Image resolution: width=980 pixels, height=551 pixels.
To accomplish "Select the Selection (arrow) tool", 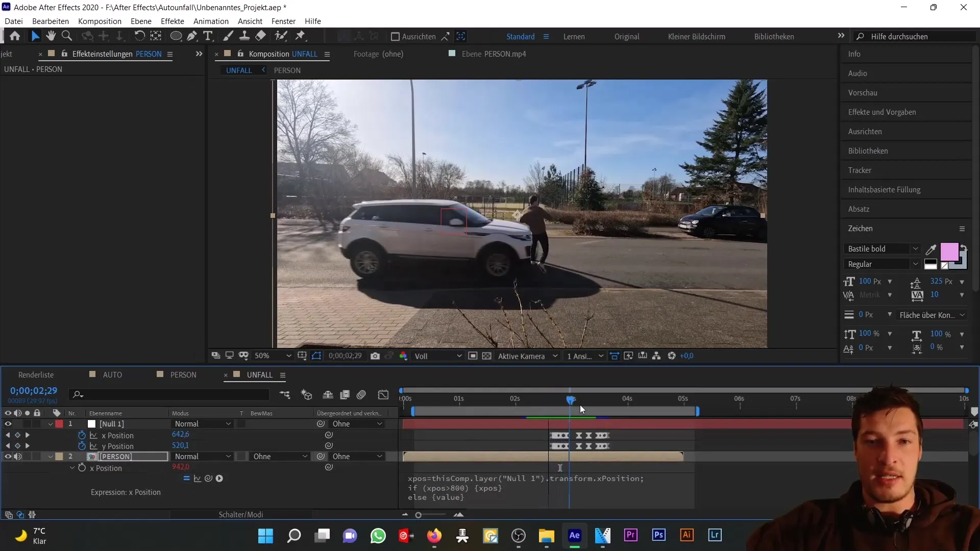I will click(35, 36).
